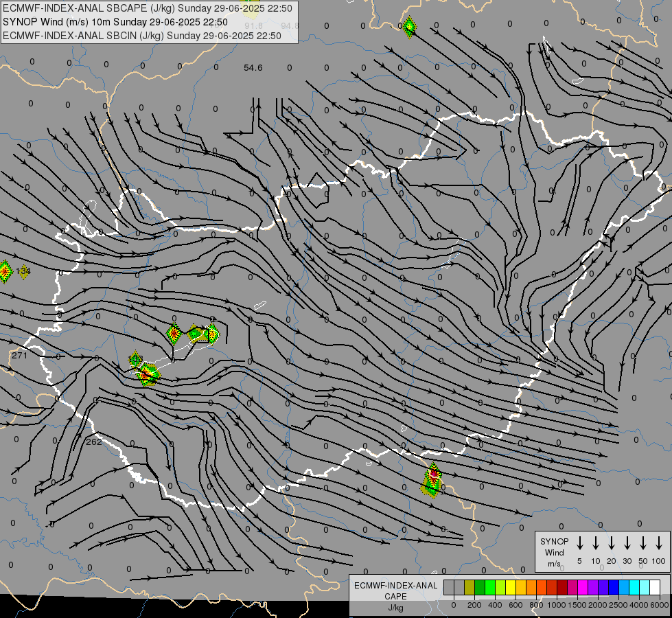Select the dark red 1000 J/kg legend swatch
Screen dimensions: 672x618
click(562, 587)
